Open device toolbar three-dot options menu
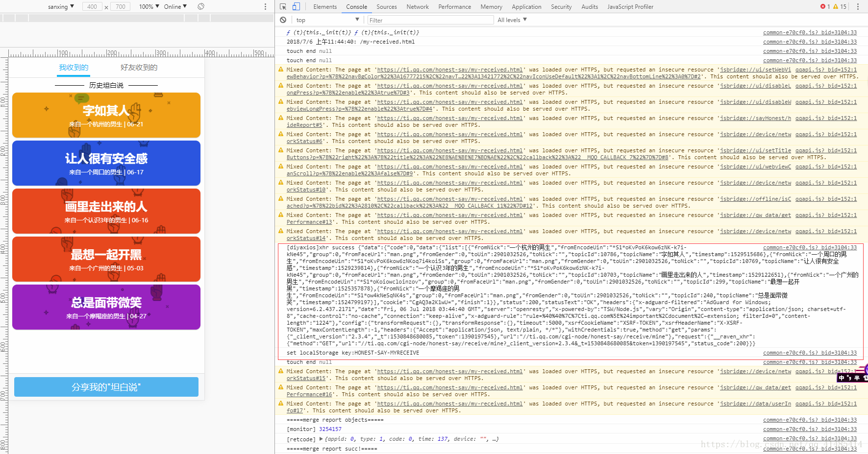Viewport: 868px width, 454px height. click(266, 6)
